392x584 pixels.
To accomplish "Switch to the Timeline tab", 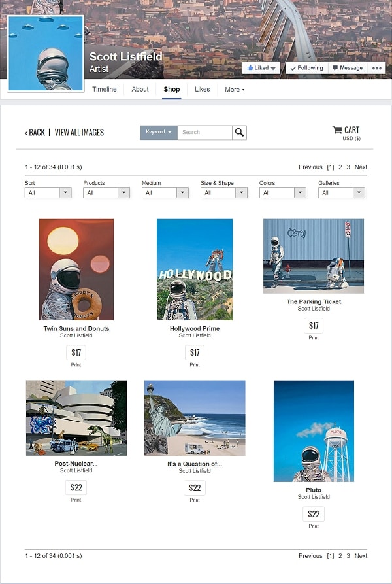I will coord(105,90).
